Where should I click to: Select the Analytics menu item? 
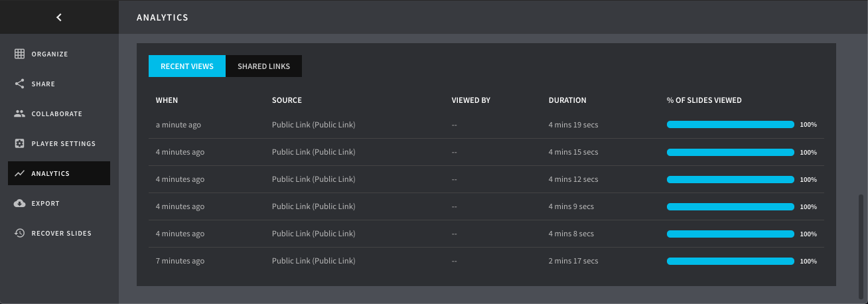coord(59,173)
